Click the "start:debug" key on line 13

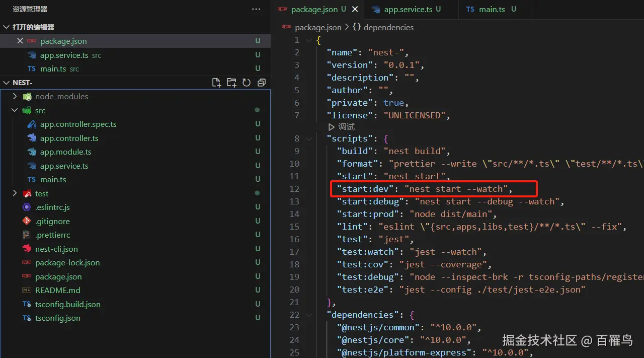[371, 201]
